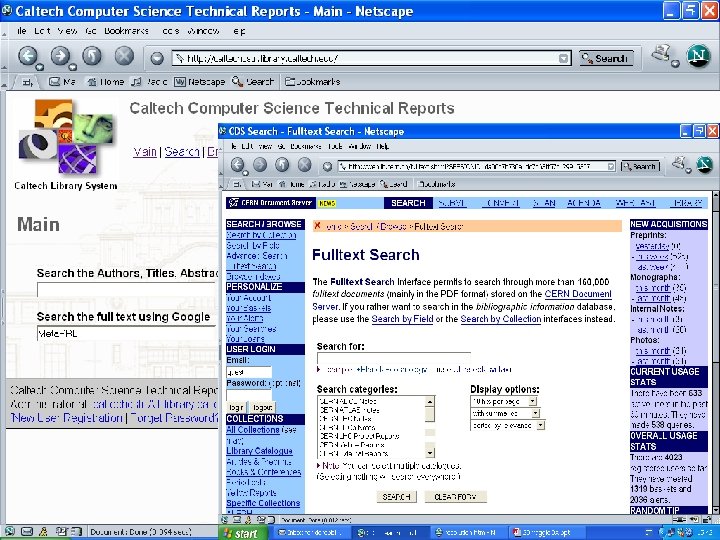Click the login button under USER LOGIN
Screen dimensions: 720x540
[x=236, y=407]
